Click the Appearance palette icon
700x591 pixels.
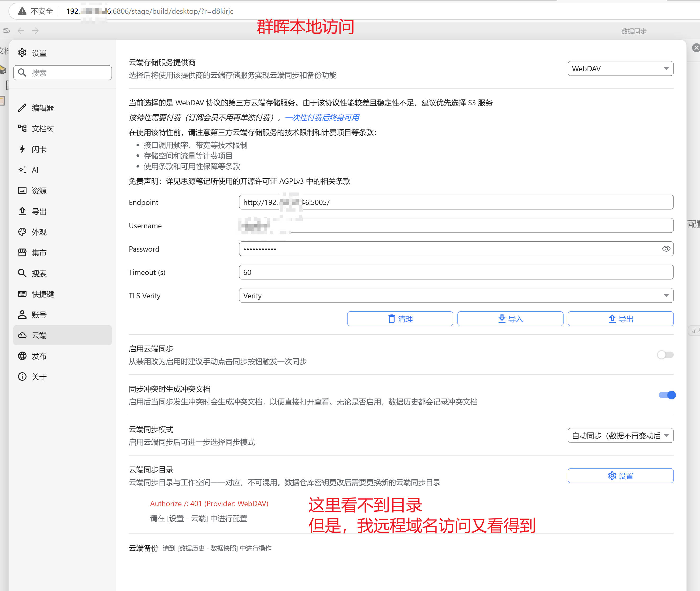[x=22, y=232]
